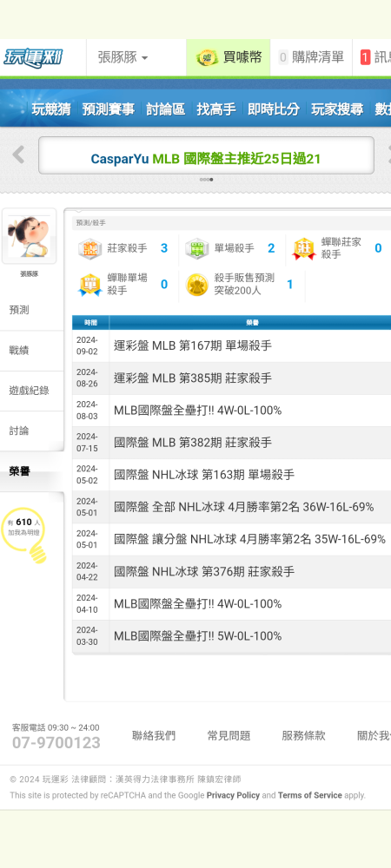Open the 購牌清單 purchase list
The width and height of the screenshot is (391, 868).
click(x=311, y=57)
